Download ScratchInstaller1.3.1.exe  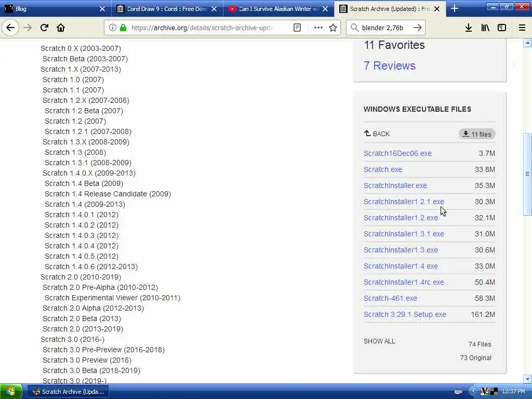pyautogui.click(x=404, y=234)
